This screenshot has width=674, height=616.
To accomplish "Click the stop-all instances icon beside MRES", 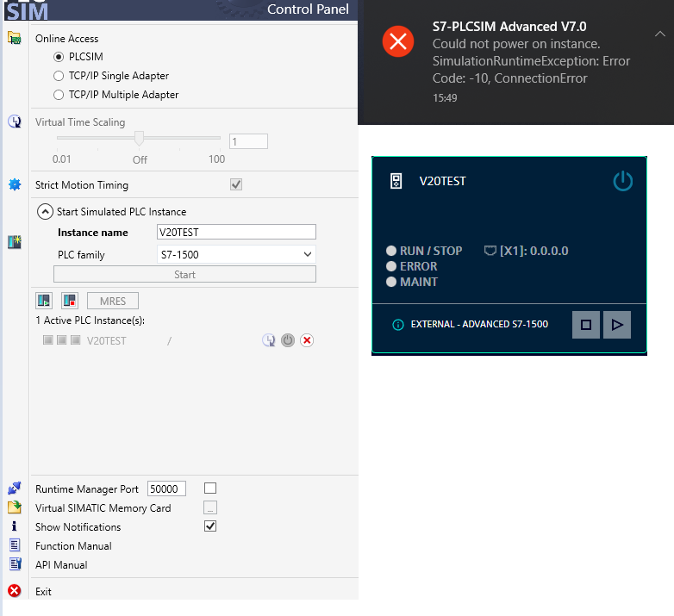I will (68, 301).
